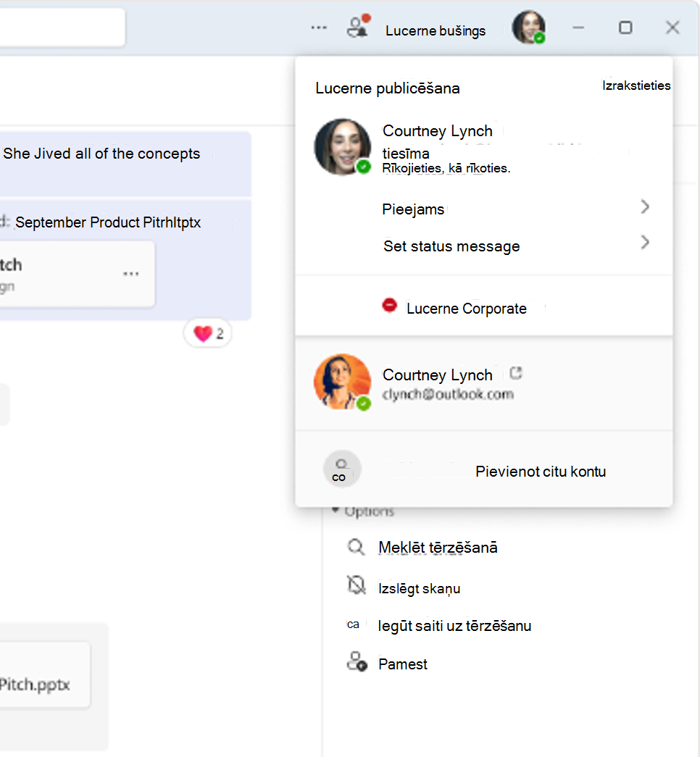Click the magnifier icon for chat search

click(356, 547)
